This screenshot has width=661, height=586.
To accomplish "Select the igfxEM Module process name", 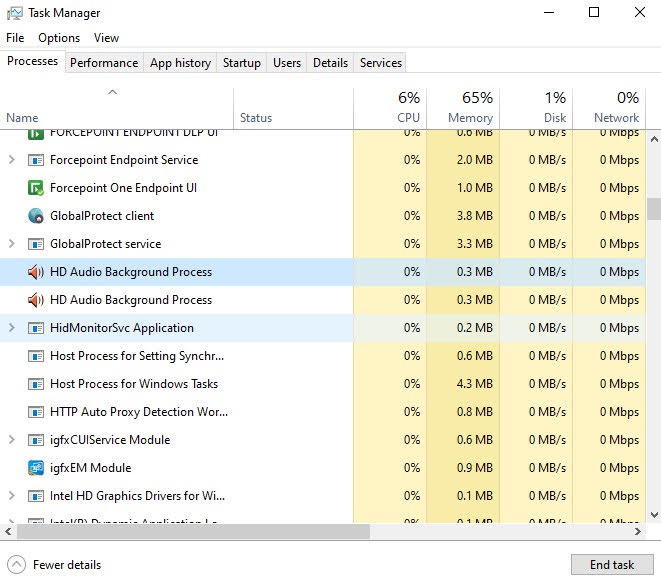I will tap(91, 468).
